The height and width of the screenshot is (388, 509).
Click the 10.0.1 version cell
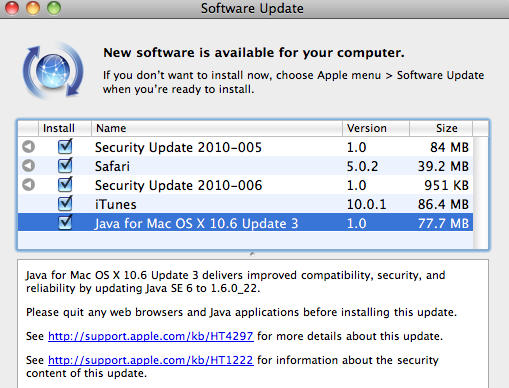[366, 204]
